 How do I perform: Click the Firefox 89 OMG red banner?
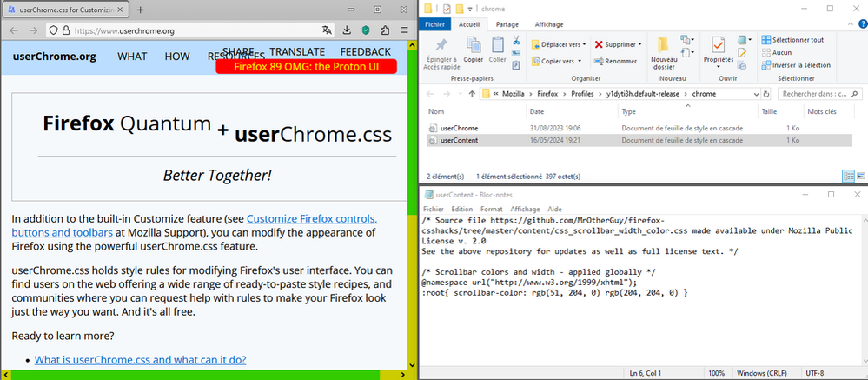[305, 66]
